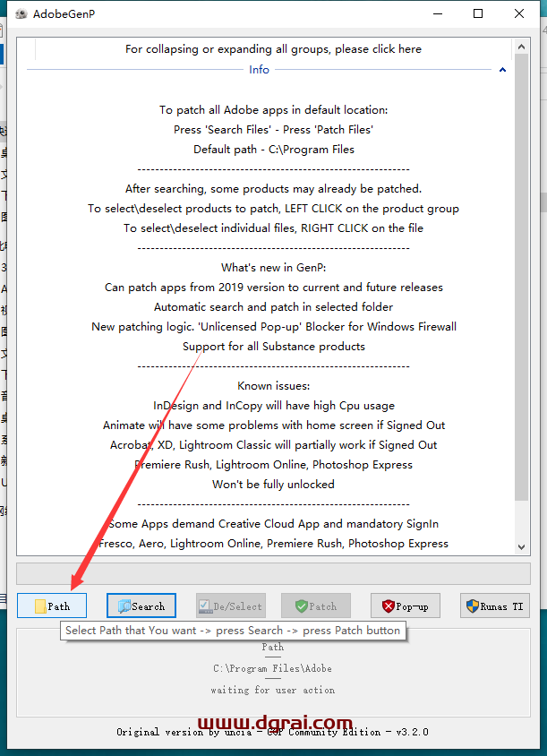
Task: Click the De/Select button
Action: click(231, 606)
